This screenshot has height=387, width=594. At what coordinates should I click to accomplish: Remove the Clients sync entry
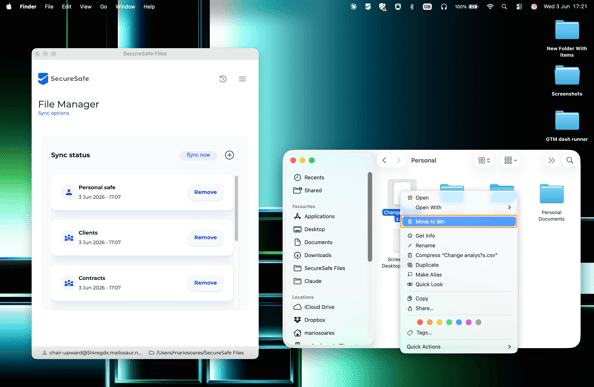tap(205, 237)
